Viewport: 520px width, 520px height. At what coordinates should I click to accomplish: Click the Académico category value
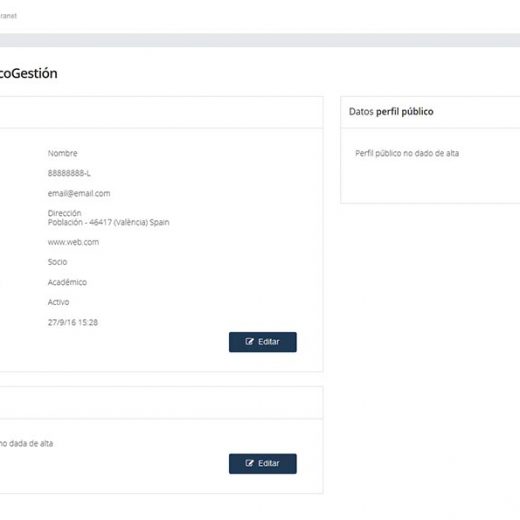67,282
